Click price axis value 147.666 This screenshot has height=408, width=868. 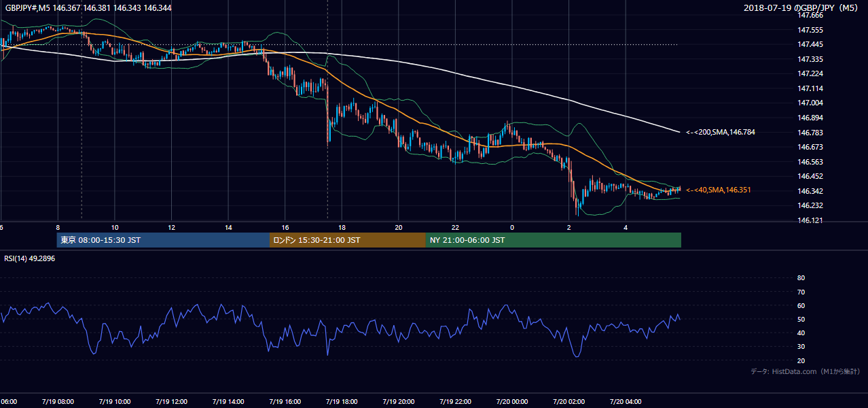(x=811, y=15)
